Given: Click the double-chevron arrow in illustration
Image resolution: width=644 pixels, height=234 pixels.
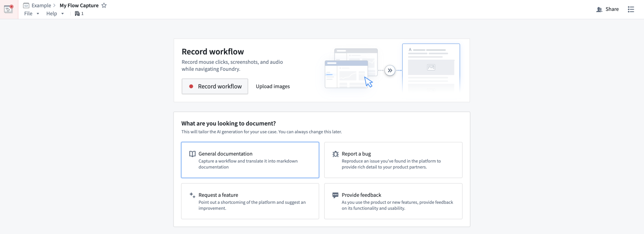Looking at the screenshot, I should coord(390,71).
